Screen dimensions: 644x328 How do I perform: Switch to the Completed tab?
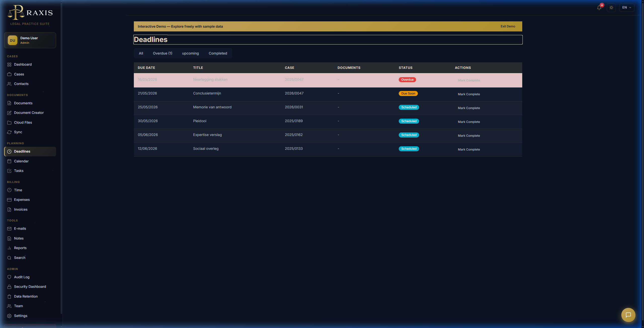[218, 53]
